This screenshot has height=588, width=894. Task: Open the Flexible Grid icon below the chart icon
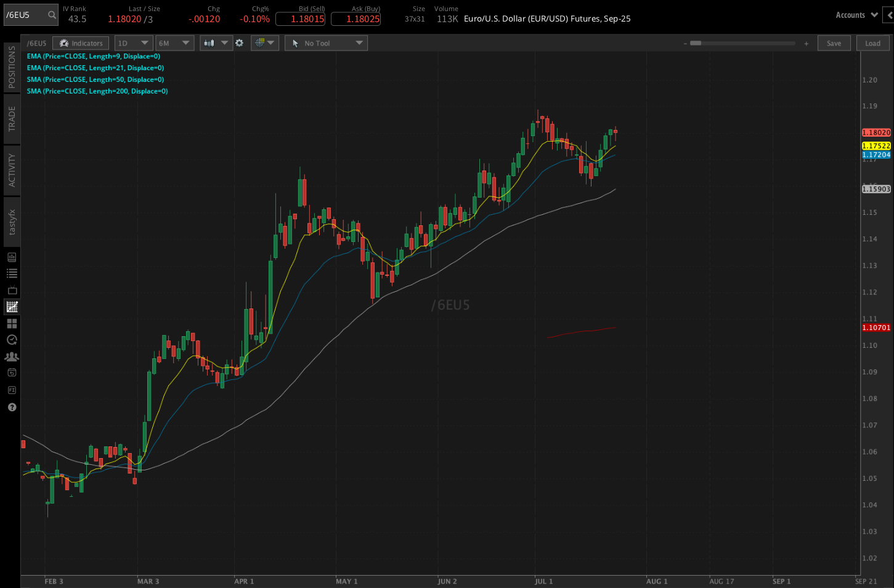11,323
